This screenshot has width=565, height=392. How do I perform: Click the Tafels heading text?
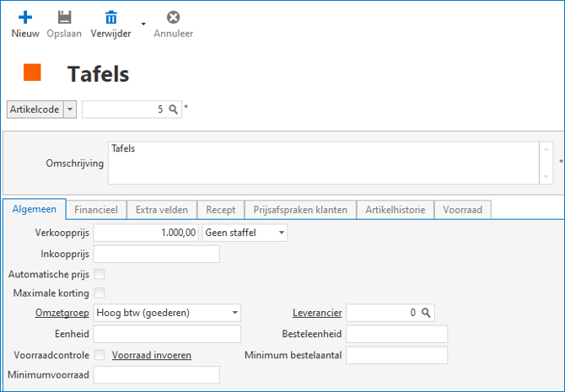coord(98,74)
